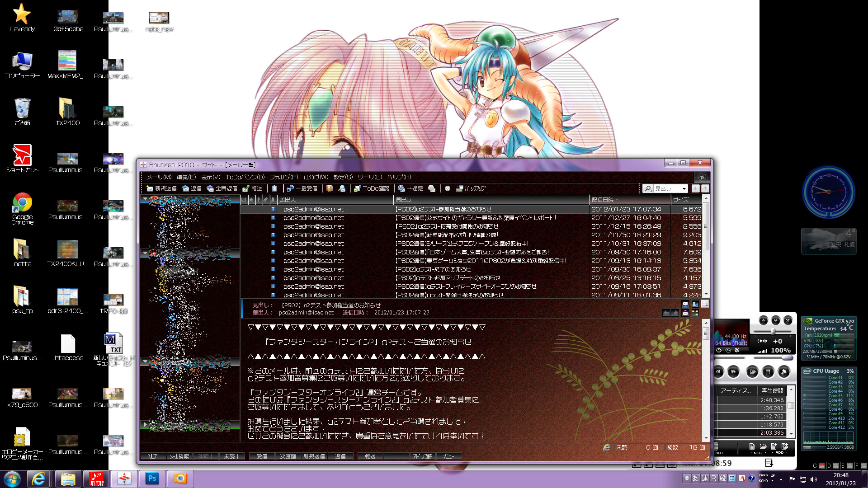Open the 編集(E) menu
The width and height of the screenshot is (868, 488).
click(x=186, y=177)
